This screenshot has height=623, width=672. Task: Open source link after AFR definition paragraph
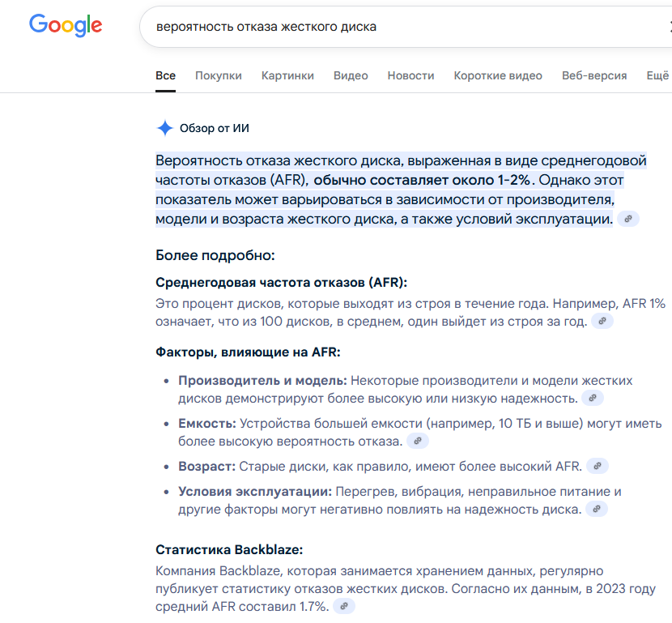point(602,321)
